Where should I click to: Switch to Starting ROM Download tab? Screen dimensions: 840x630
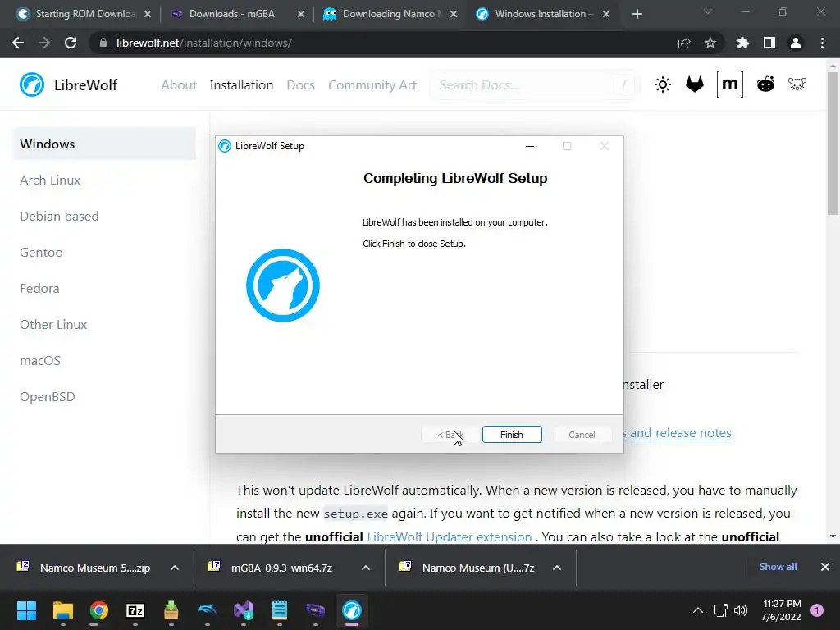[85, 14]
